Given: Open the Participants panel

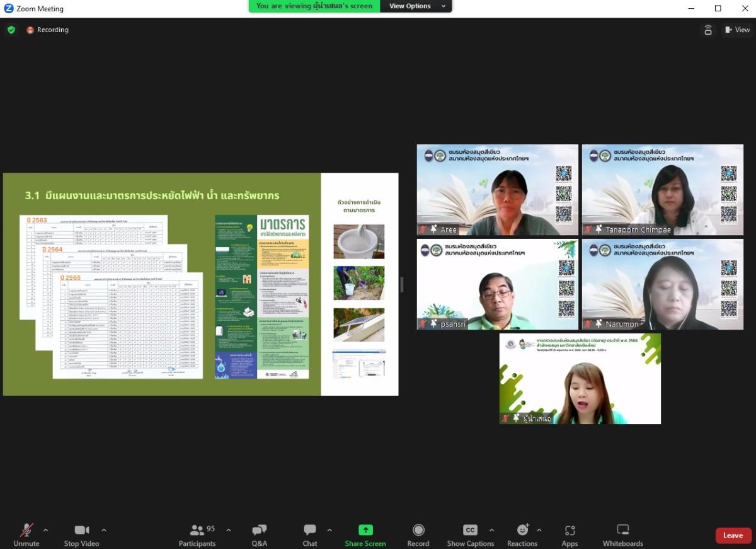Looking at the screenshot, I should point(197,535).
